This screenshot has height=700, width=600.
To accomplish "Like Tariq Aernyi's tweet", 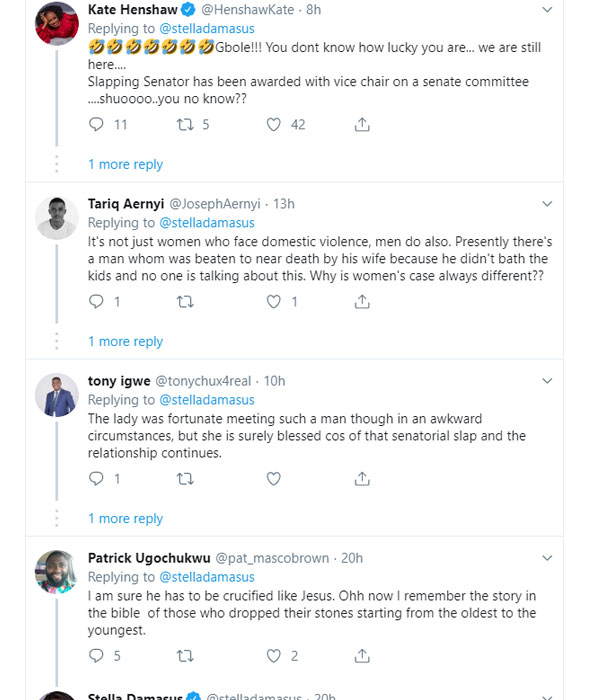I will [273, 302].
